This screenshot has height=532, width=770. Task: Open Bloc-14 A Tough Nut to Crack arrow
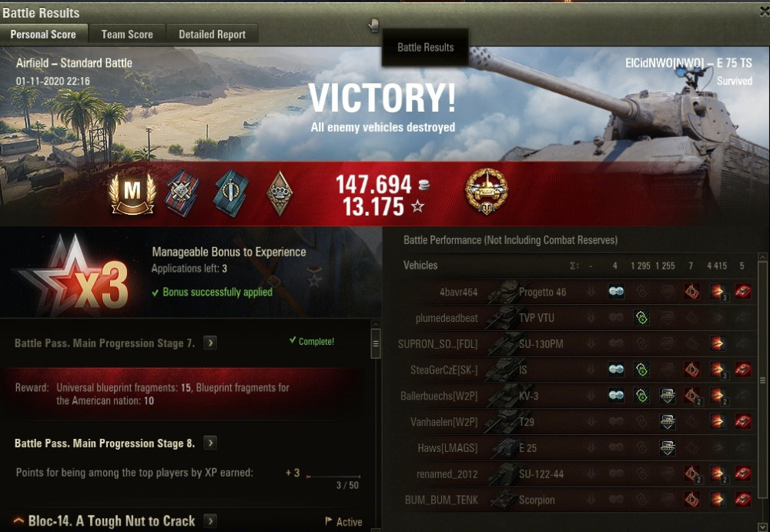click(x=210, y=520)
